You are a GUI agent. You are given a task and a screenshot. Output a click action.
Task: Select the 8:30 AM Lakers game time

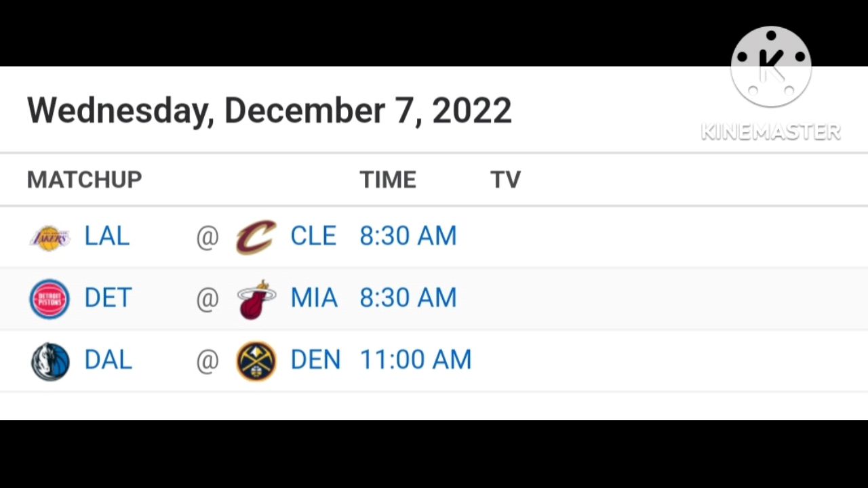point(408,236)
